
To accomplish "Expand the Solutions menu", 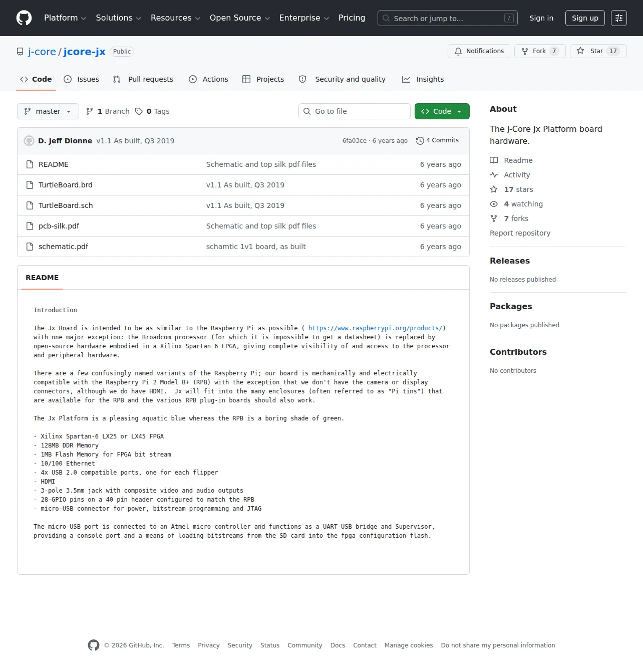I will tap(119, 18).
